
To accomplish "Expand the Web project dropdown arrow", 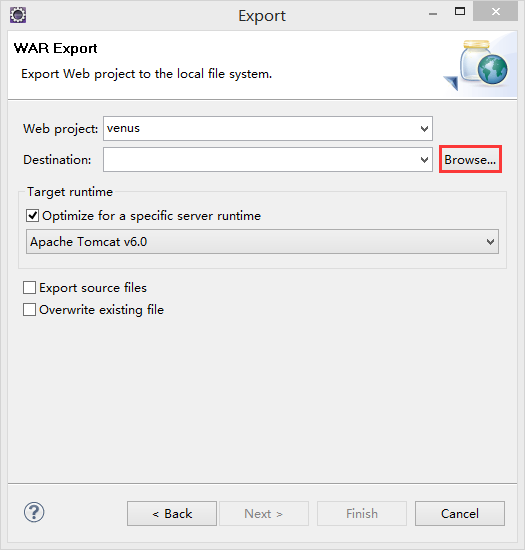I will click(x=424, y=129).
